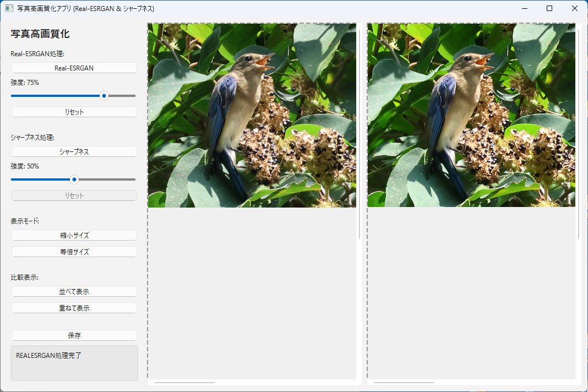Choose 並べて表示 comparison mode
Image resolution: width=588 pixels, height=392 pixels.
click(74, 291)
